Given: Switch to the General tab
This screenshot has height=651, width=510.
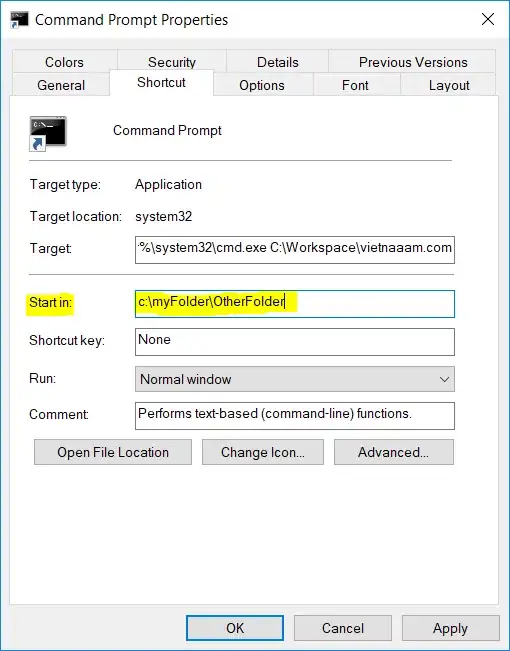Looking at the screenshot, I should [61, 85].
